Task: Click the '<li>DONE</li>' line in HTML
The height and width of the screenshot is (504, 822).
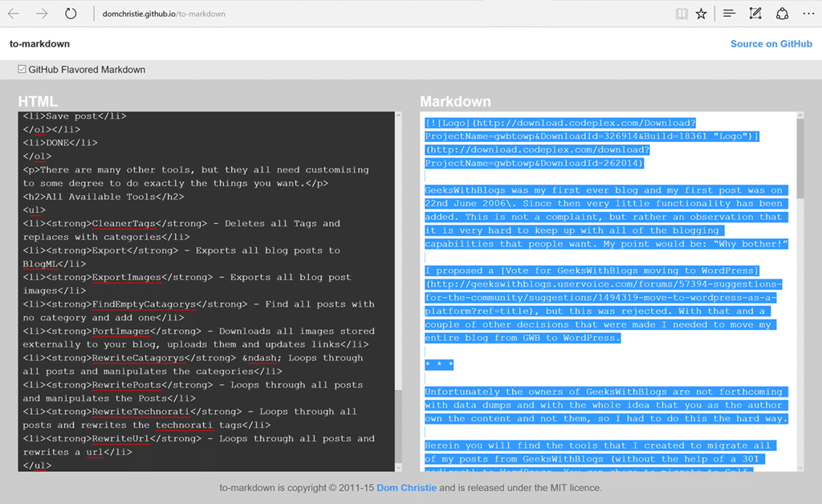Action: pos(59,143)
